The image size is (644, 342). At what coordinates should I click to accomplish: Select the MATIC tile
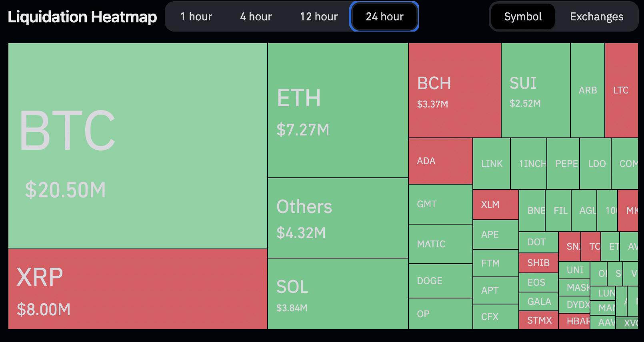440,244
